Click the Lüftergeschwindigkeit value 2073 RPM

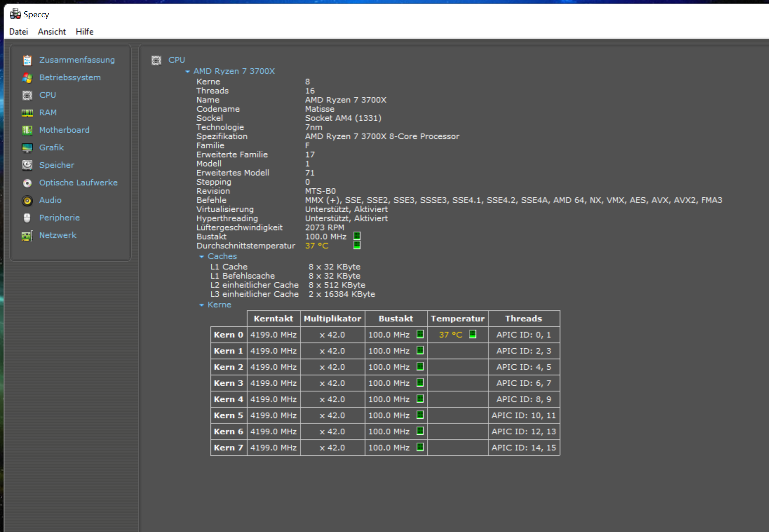[x=324, y=228]
